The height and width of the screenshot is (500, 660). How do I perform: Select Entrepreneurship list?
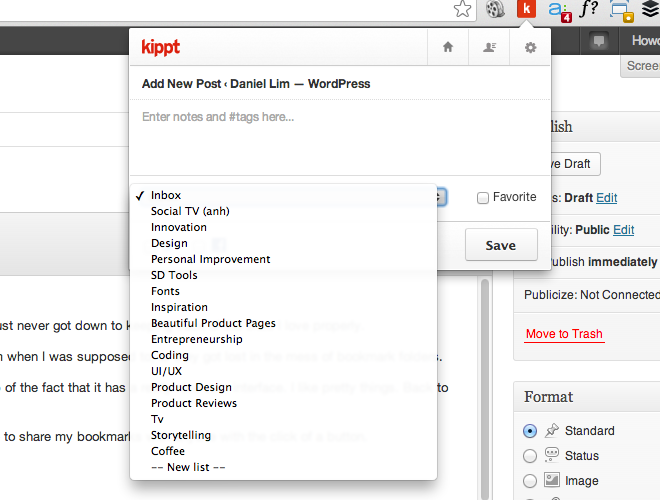point(283,339)
